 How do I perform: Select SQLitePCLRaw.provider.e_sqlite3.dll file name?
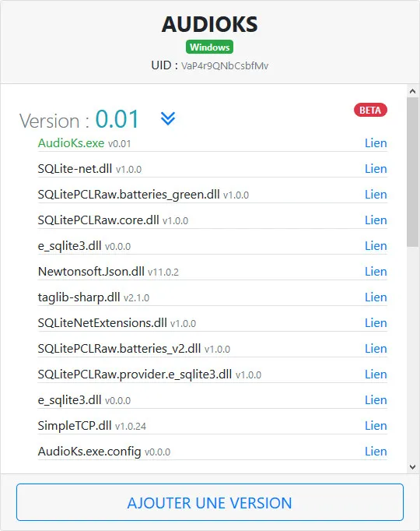point(135,375)
